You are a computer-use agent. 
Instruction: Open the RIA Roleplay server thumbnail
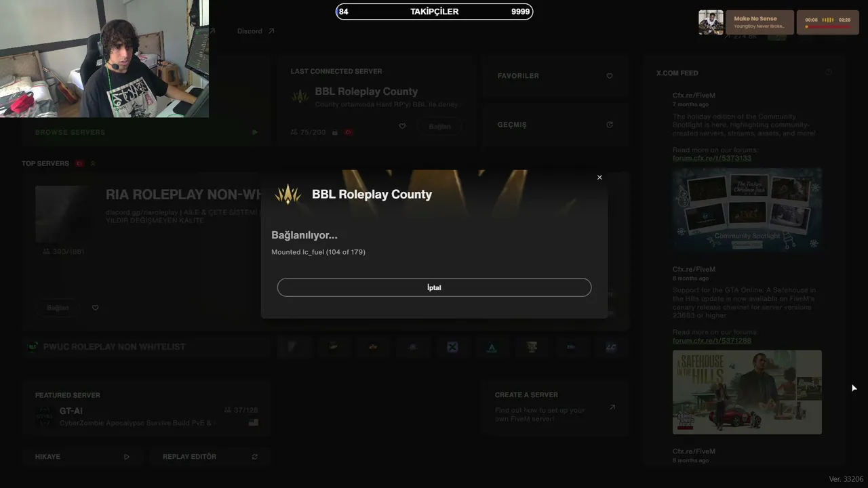(x=63, y=214)
